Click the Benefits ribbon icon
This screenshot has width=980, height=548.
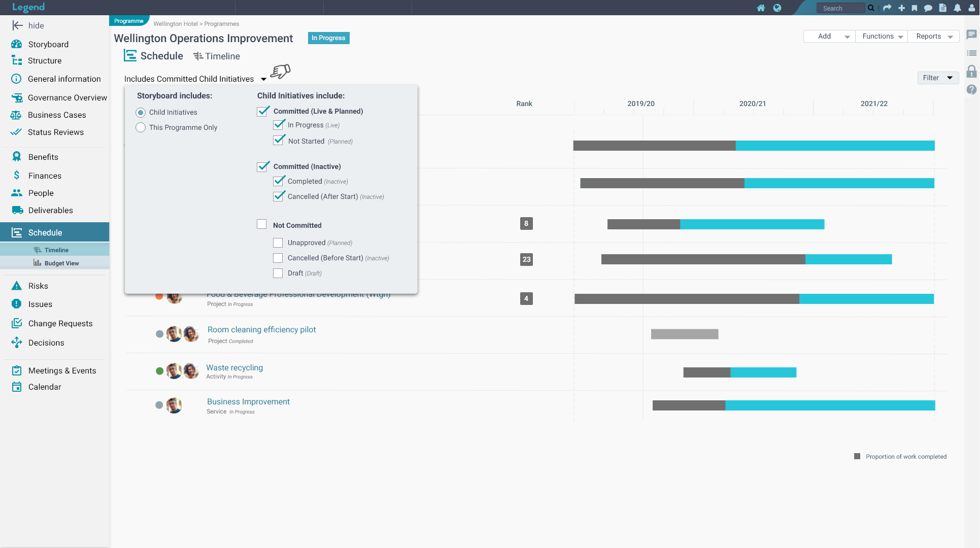point(17,157)
